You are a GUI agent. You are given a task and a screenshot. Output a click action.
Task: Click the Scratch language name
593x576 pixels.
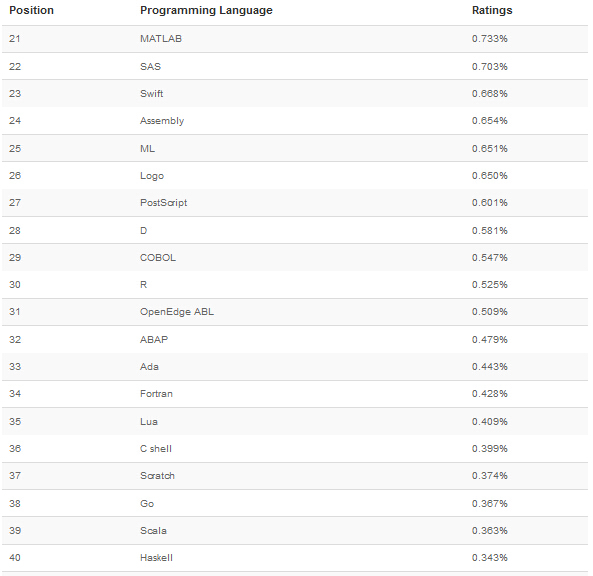pos(157,476)
